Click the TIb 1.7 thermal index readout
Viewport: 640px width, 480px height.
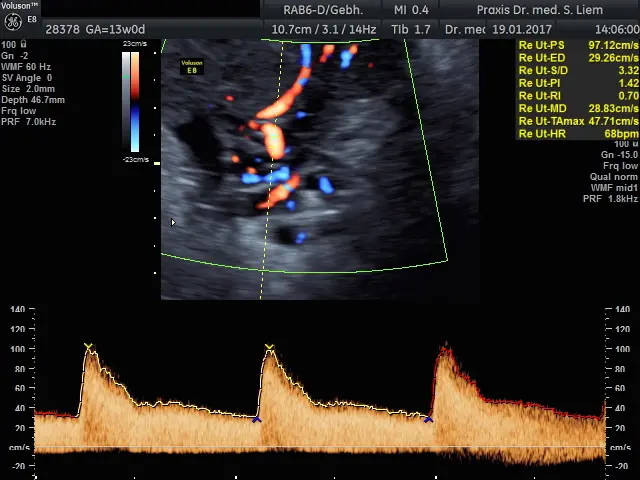(x=410, y=30)
